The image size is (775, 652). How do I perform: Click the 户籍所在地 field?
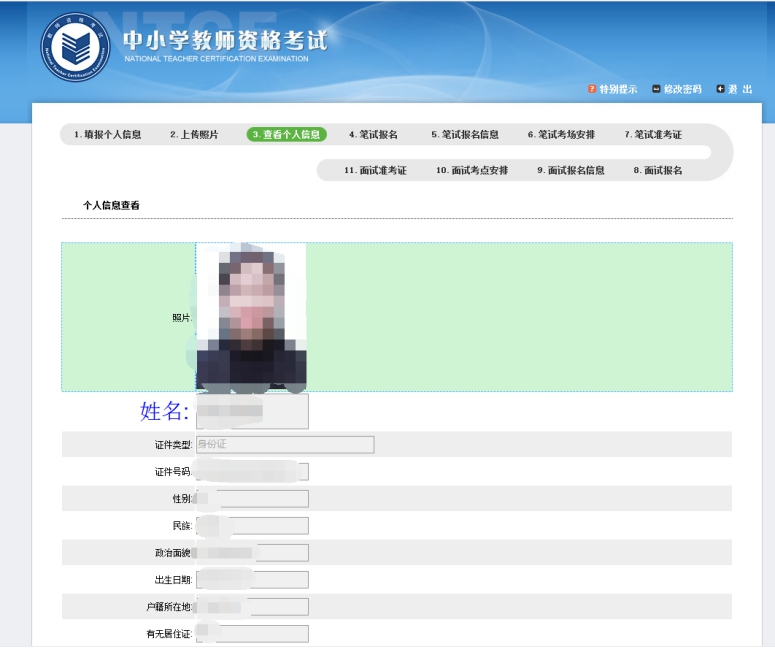click(252, 607)
